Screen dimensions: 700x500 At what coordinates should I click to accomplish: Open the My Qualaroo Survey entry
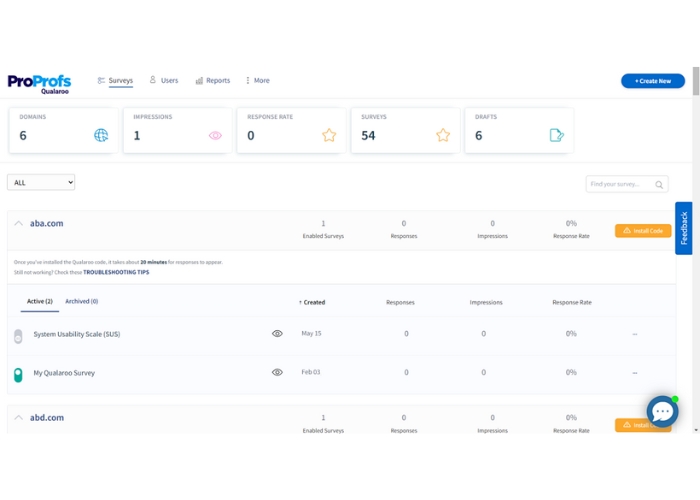[64, 373]
